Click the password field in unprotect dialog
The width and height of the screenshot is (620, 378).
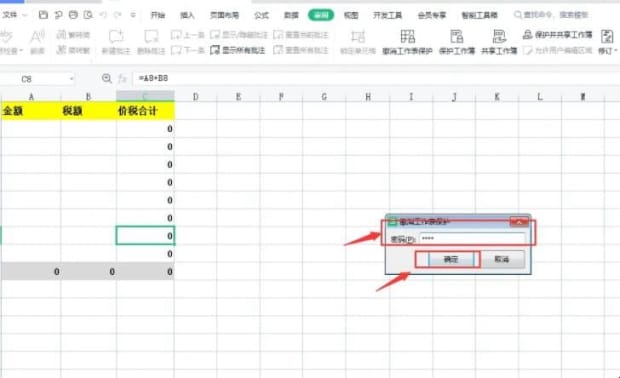(x=472, y=238)
